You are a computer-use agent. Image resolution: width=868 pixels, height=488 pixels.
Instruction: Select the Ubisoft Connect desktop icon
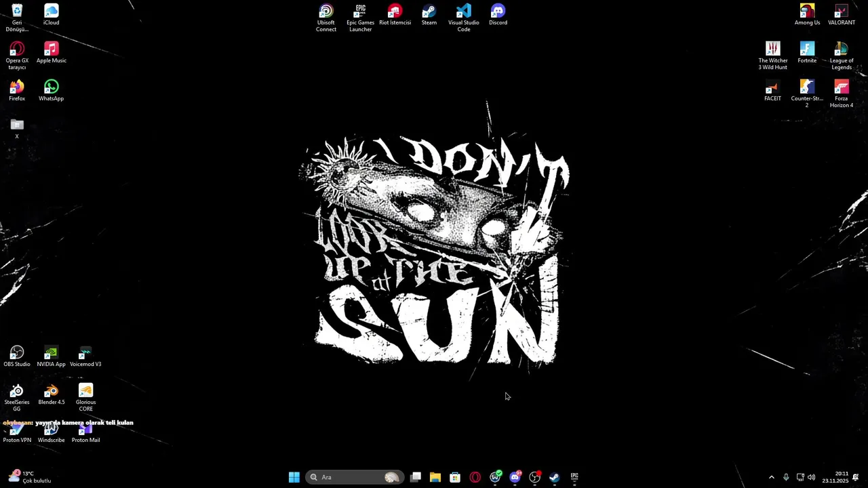click(x=326, y=18)
